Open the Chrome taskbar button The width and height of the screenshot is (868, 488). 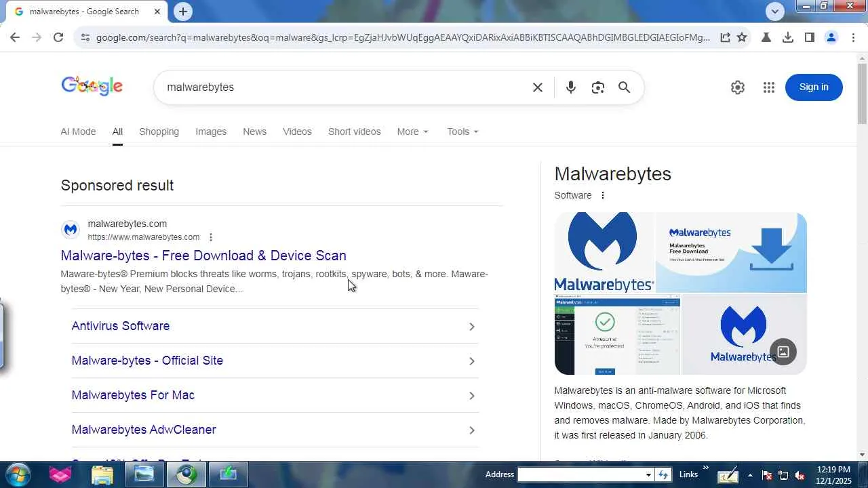pyautogui.click(x=186, y=475)
